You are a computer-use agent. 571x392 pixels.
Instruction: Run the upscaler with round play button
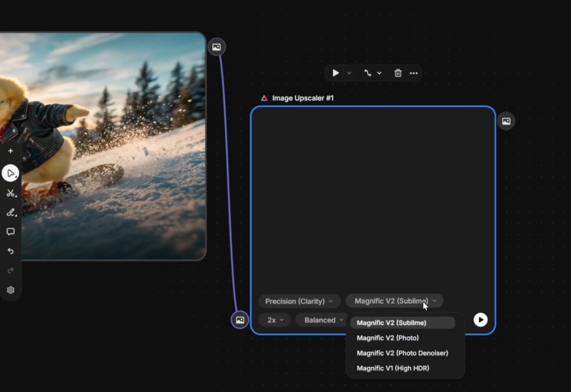tap(480, 320)
